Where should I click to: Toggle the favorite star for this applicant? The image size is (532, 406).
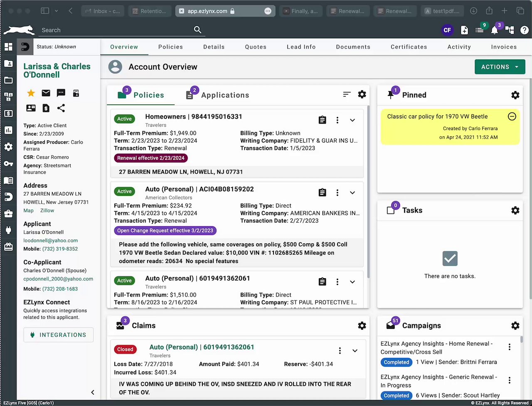[x=31, y=93]
